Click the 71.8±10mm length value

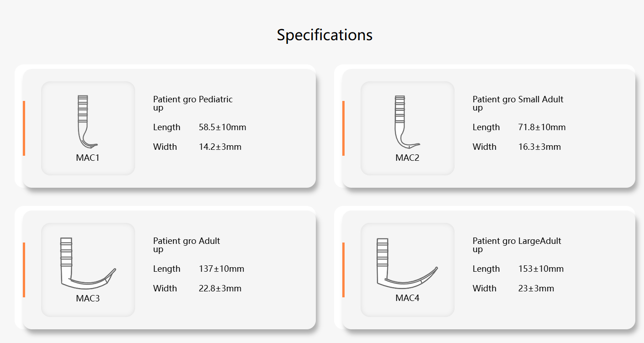click(542, 127)
